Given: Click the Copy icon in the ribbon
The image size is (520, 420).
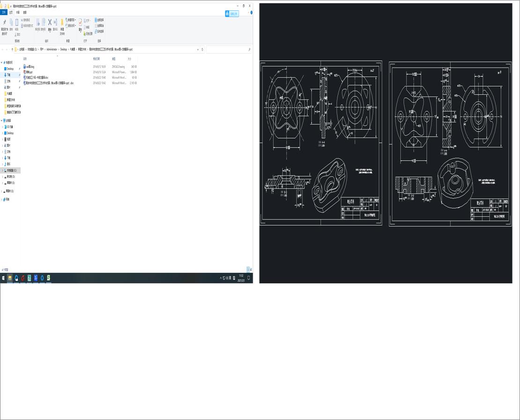Looking at the screenshot, I should (x=11, y=22).
